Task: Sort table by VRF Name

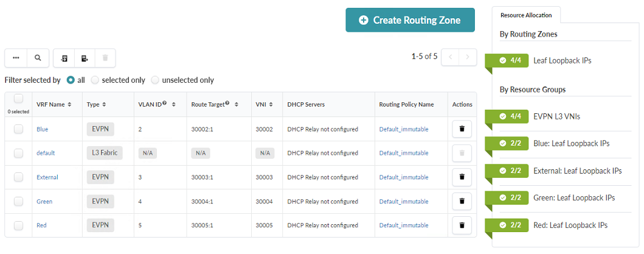Action: pos(69,105)
